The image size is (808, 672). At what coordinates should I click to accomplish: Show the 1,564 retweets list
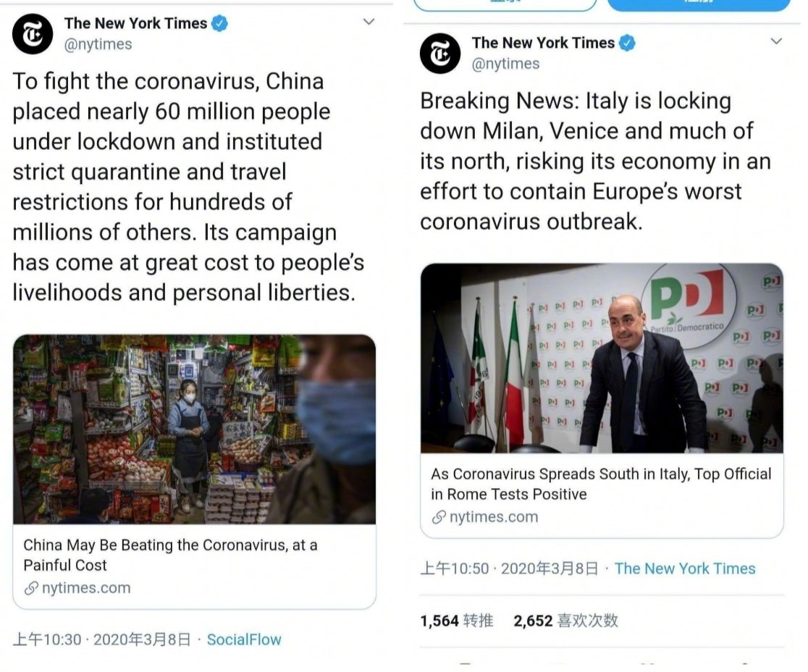tap(457, 621)
